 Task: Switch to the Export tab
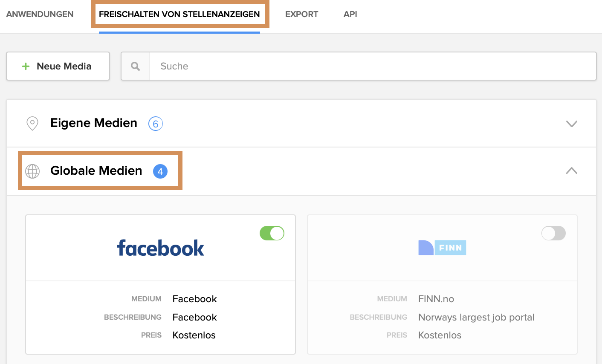pos(301,14)
